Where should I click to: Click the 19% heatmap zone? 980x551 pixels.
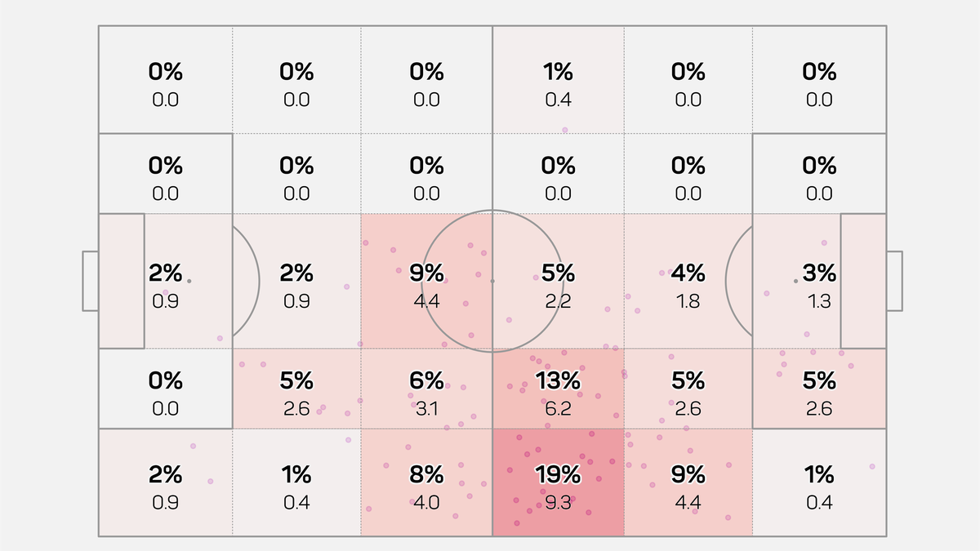[558, 482]
